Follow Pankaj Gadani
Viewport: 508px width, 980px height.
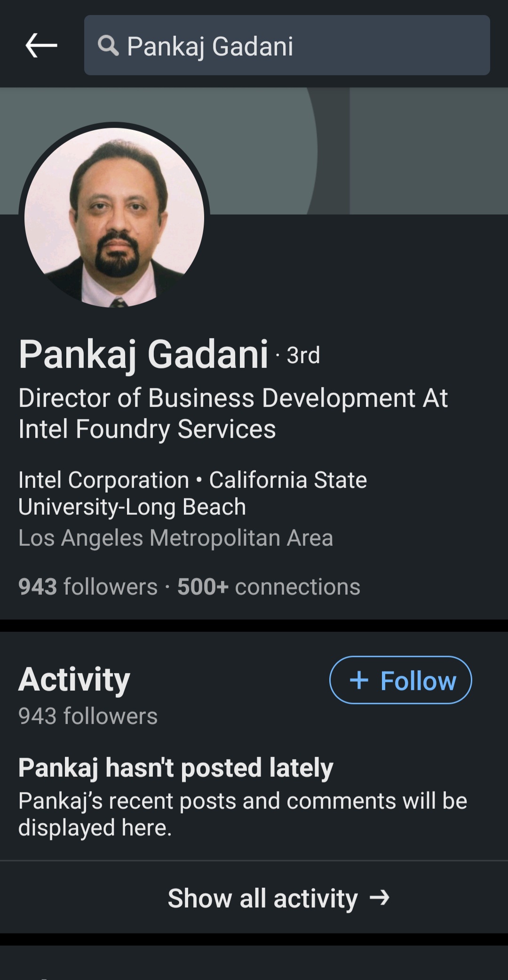401,680
